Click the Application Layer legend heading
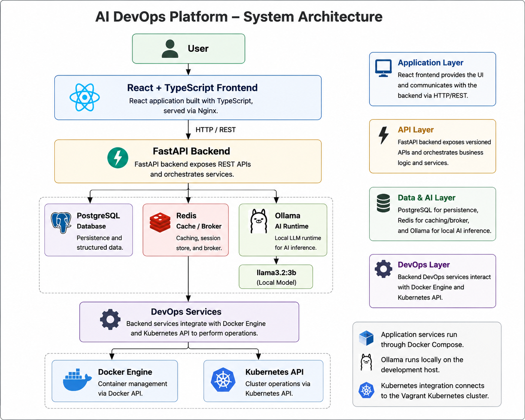525x420 pixels. click(431, 63)
